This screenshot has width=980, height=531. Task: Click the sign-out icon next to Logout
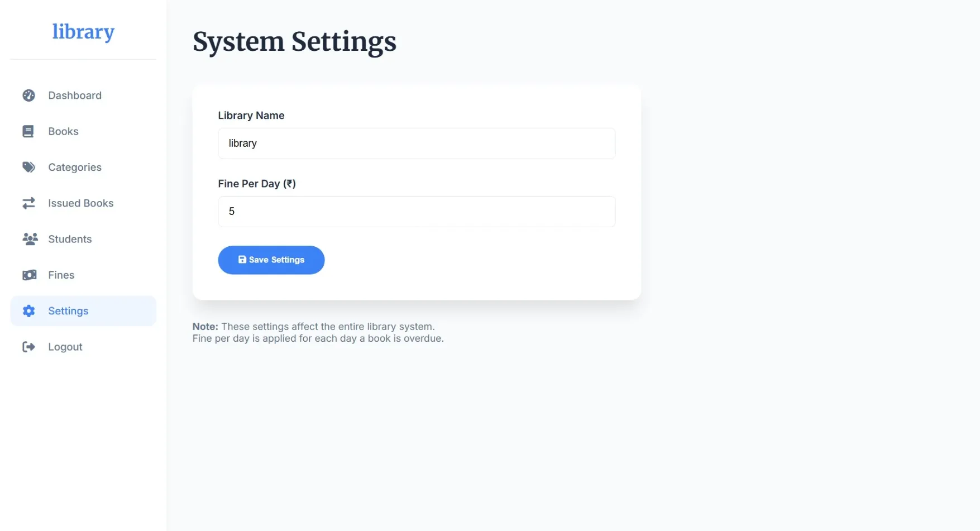click(x=28, y=346)
